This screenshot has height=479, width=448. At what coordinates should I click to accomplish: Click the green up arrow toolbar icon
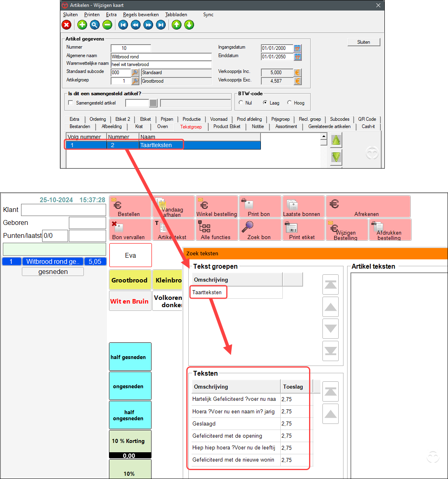[177, 25]
